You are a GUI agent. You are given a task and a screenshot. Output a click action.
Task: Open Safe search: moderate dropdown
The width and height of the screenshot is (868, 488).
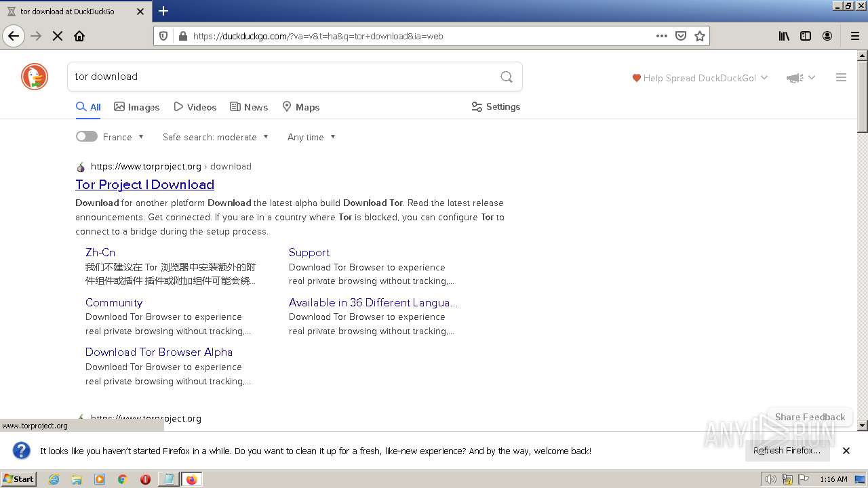[216, 137]
